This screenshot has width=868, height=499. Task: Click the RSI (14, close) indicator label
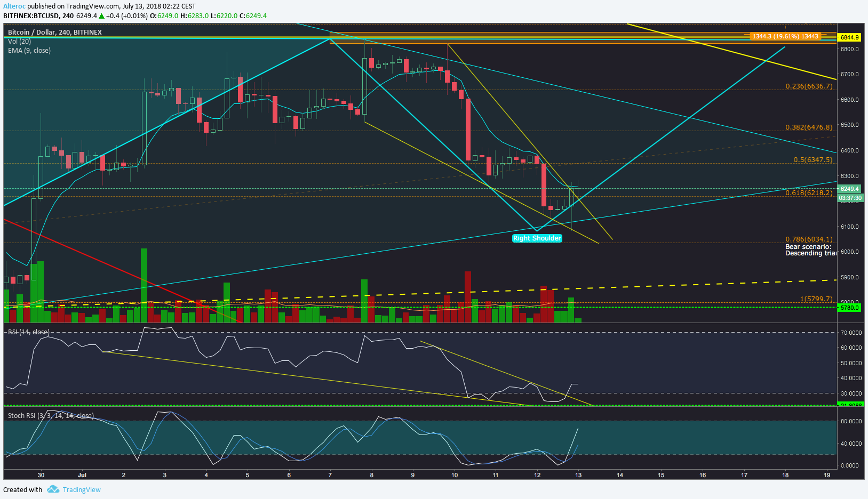[x=29, y=332]
